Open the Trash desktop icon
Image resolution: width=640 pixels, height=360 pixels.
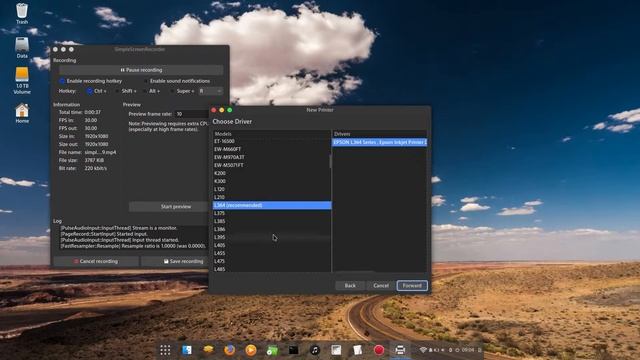[x=22, y=13]
